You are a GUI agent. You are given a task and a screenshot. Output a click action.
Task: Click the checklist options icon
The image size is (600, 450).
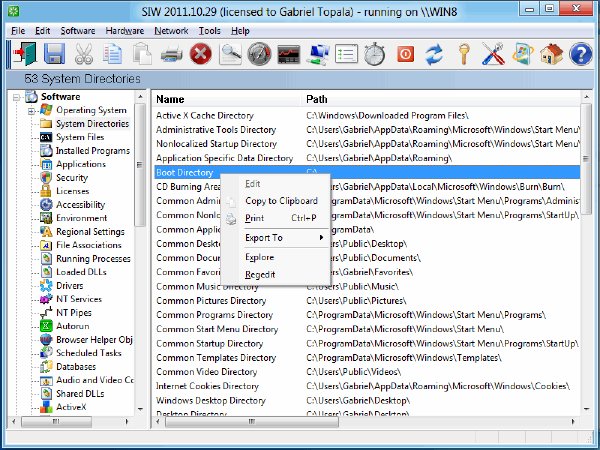[x=346, y=54]
